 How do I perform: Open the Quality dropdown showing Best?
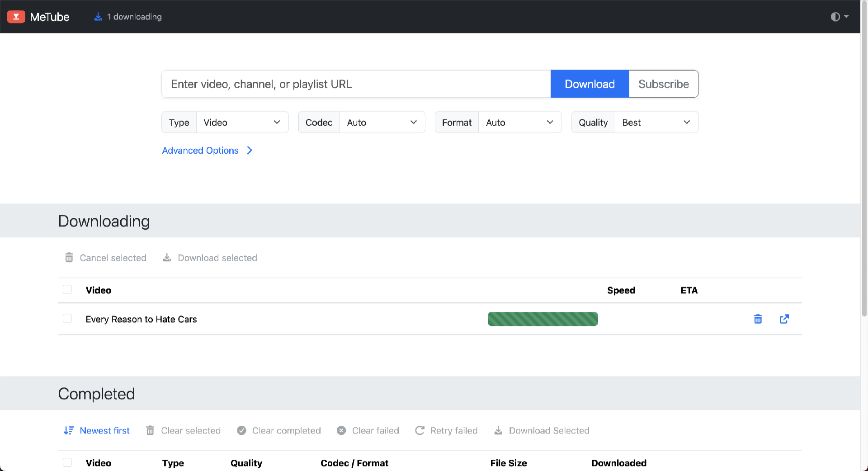point(656,122)
